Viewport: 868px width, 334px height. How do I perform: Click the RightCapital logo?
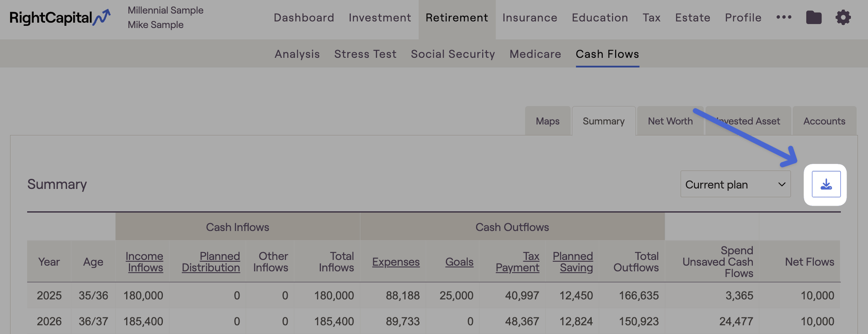pos(60,18)
